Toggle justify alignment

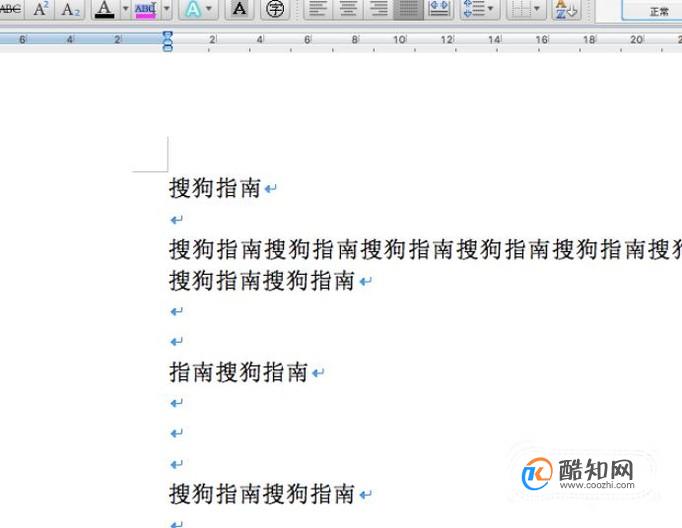coord(408,9)
